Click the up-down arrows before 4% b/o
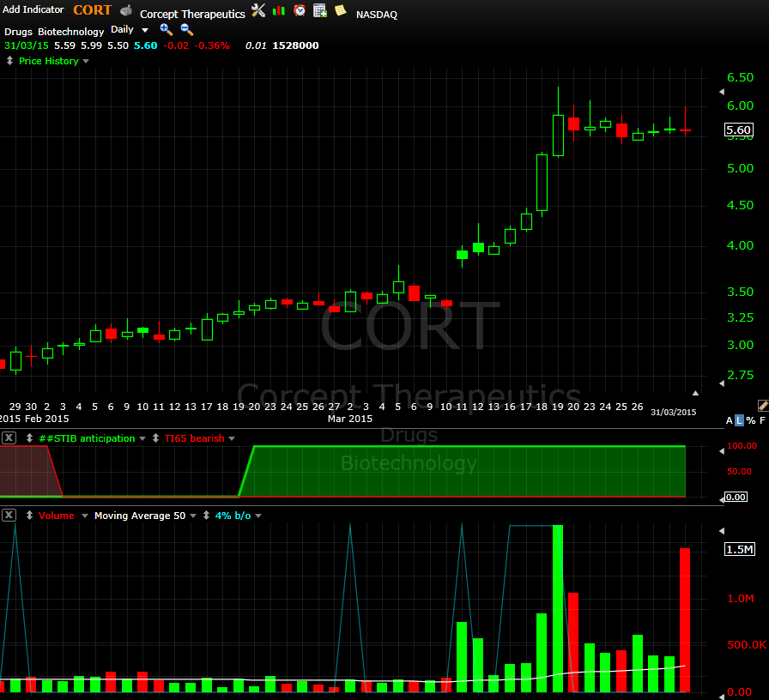 click(206, 516)
